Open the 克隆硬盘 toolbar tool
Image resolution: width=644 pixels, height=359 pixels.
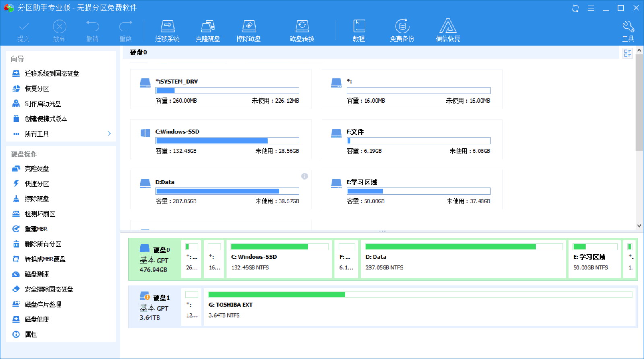click(208, 31)
